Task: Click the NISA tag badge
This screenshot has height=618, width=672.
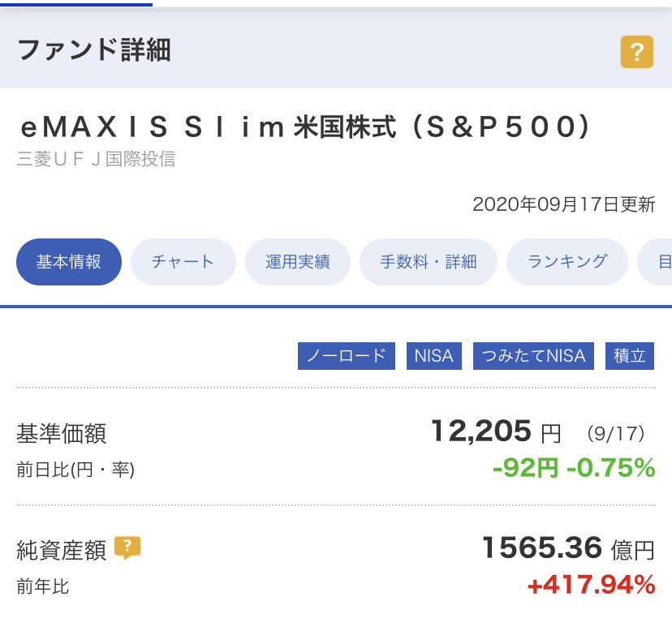Action: [x=433, y=355]
